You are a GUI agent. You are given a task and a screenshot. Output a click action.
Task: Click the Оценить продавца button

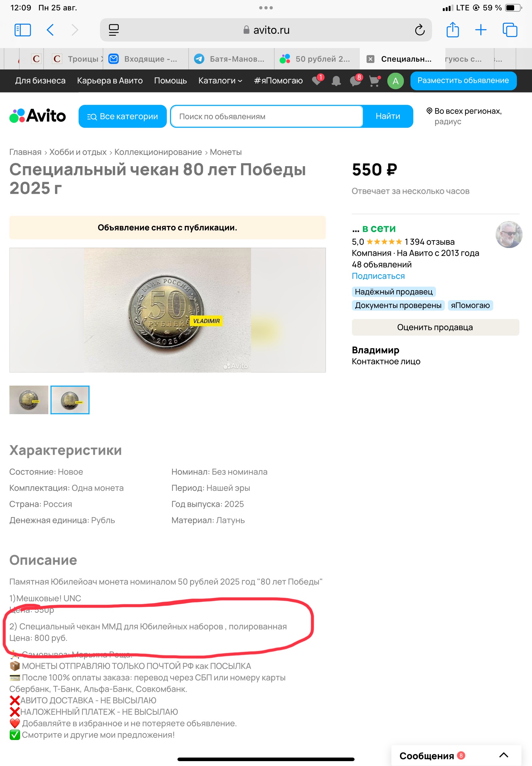[435, 327]
